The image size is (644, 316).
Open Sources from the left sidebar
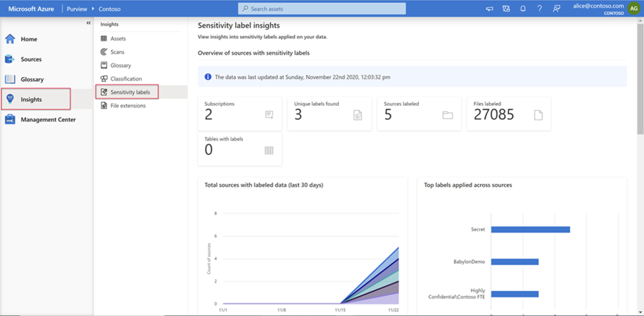(x=32, y=59)
